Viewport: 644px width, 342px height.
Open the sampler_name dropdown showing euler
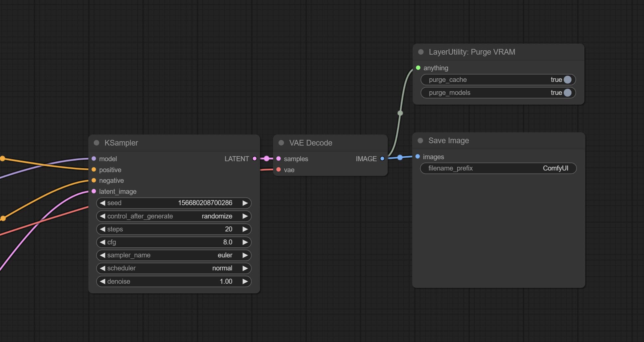[x=174, y=255]
